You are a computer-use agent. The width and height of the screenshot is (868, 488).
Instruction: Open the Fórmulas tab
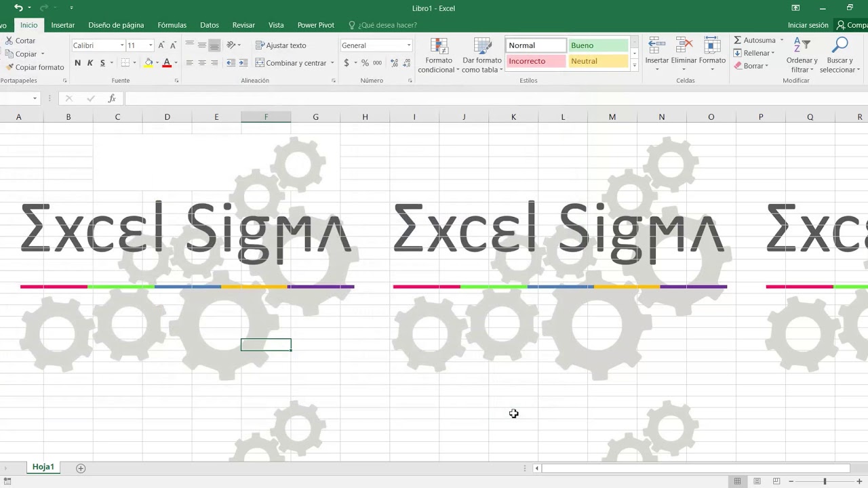coord(172,25)
